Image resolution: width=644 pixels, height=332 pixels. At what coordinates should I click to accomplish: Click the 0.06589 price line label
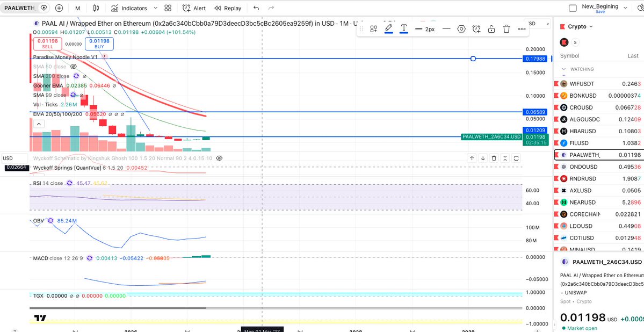coord(536,112)
